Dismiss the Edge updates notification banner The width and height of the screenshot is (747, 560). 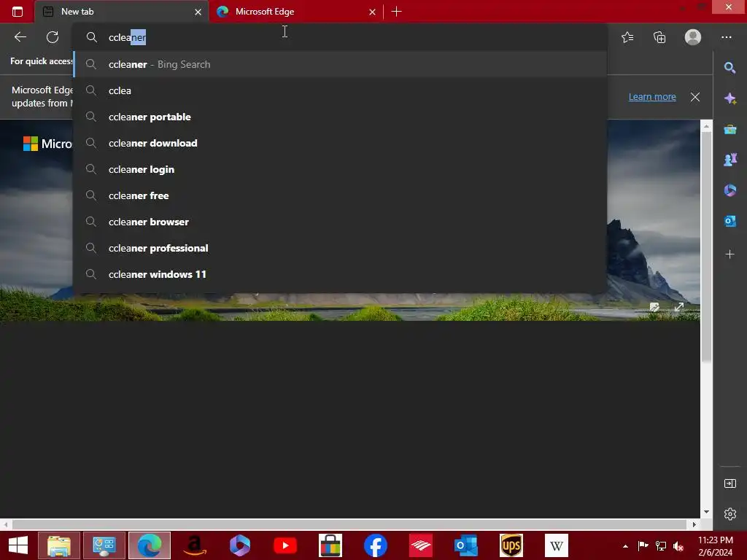click(695, 97)
